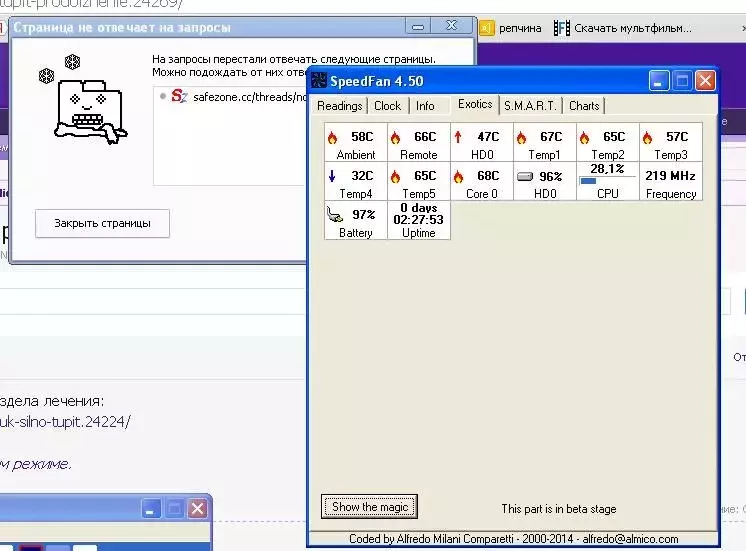
Task: Click the dead page folder illustration
Action: pos(89,110)
